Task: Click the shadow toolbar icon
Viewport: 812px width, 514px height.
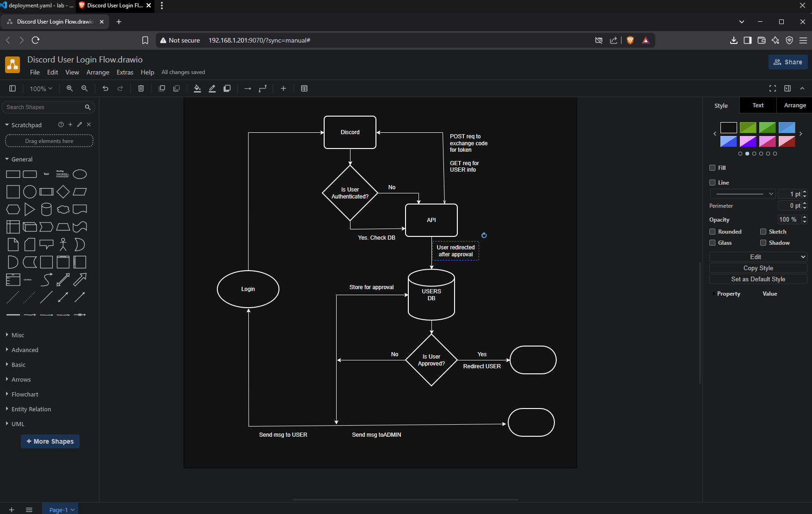Action: 227,88
